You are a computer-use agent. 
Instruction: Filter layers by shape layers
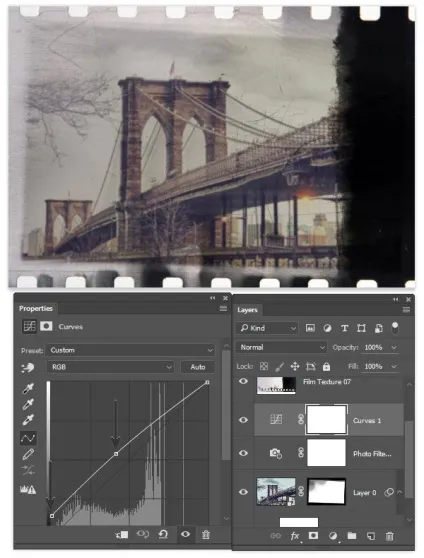pos(361,328)
